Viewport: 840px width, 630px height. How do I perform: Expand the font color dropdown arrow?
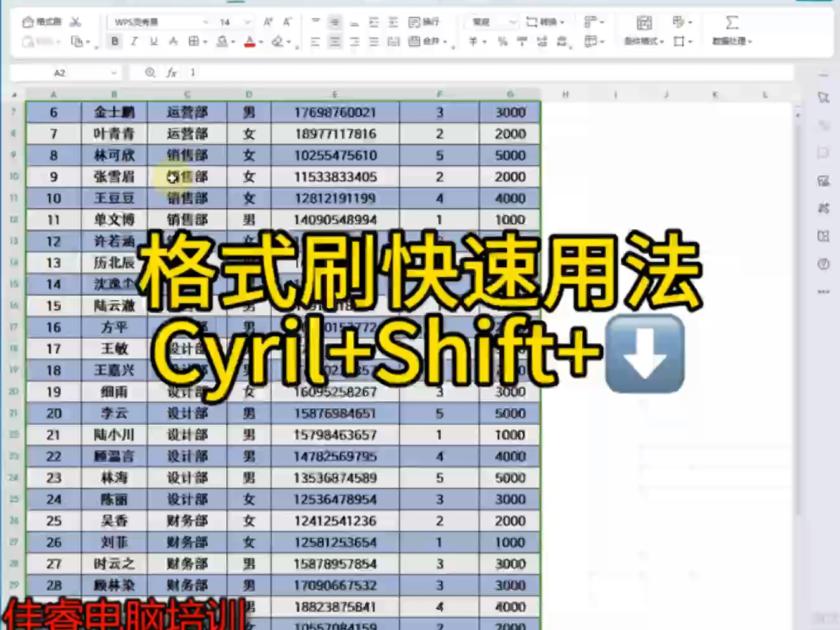click(260, 42)
